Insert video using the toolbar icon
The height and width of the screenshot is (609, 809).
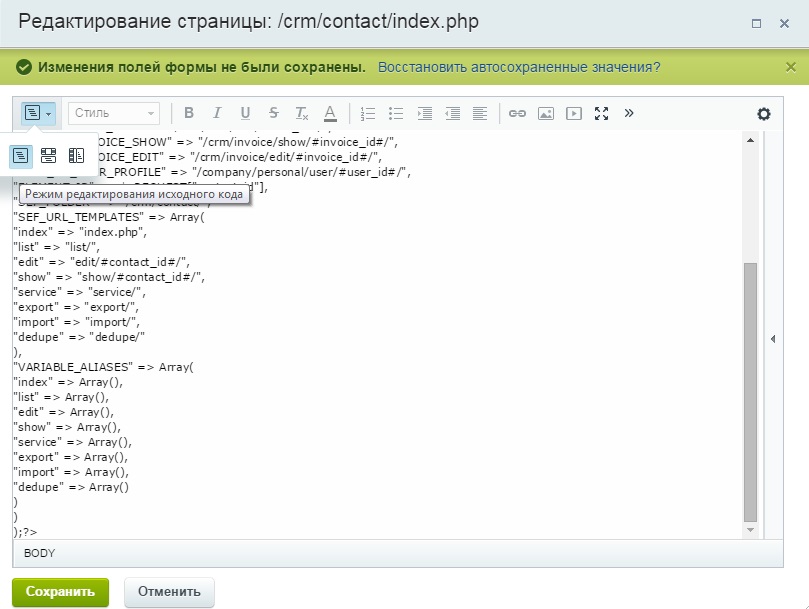[573, 114]
